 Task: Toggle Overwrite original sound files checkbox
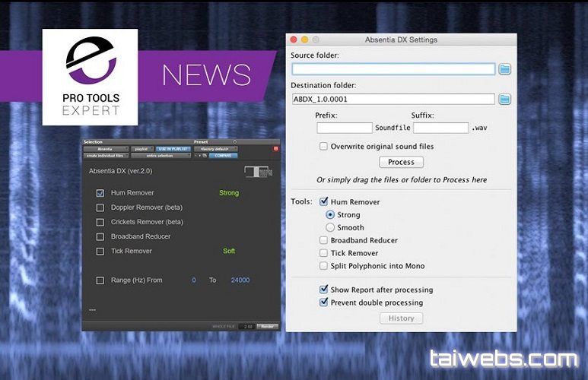(x=323, y=147)
